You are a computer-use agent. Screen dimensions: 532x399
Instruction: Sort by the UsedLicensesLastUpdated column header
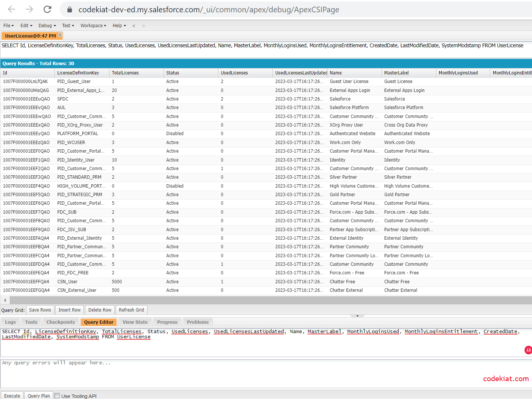[300, 73]
